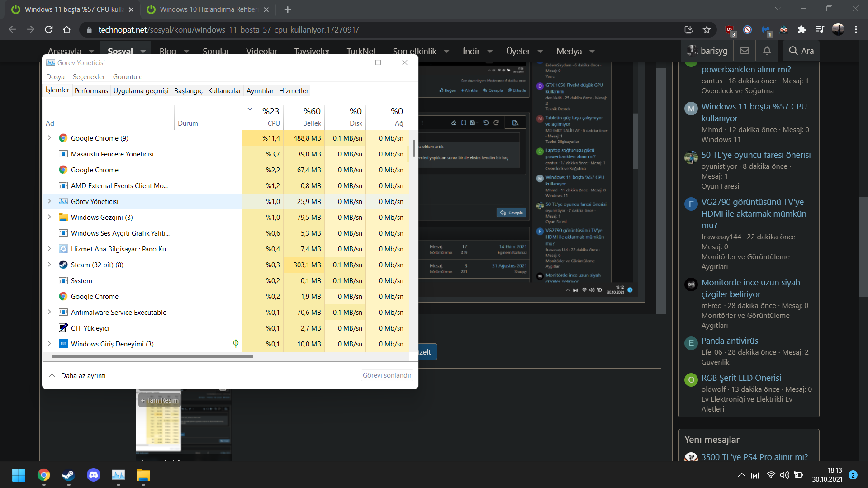The width and height of the screenshot is (868, 488).
Task: Expand the Görev Yöneticisi process row
Action: click(x=49, y=201)
